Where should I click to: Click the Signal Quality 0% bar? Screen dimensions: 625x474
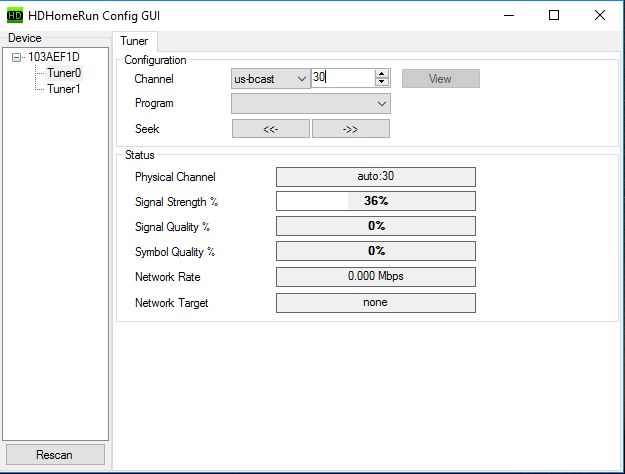(375, 226)
